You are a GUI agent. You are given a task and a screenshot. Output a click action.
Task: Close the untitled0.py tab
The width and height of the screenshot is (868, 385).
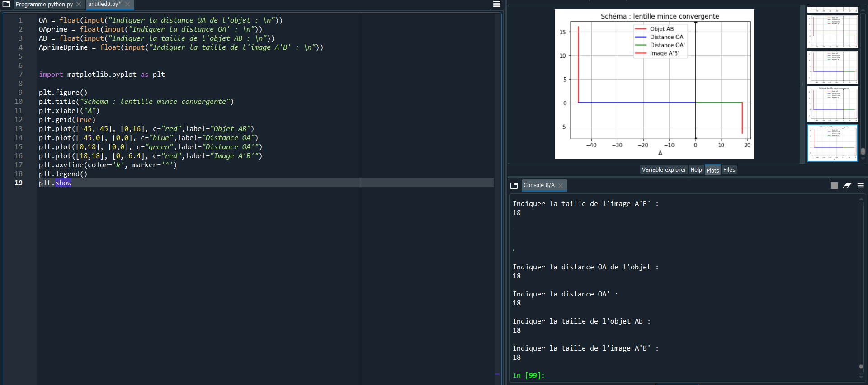click(x=127, y=4)
